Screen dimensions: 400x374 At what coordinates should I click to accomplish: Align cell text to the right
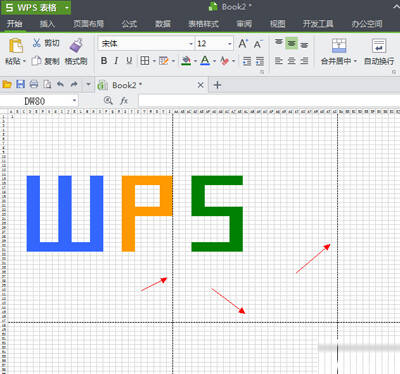[304, 61]
